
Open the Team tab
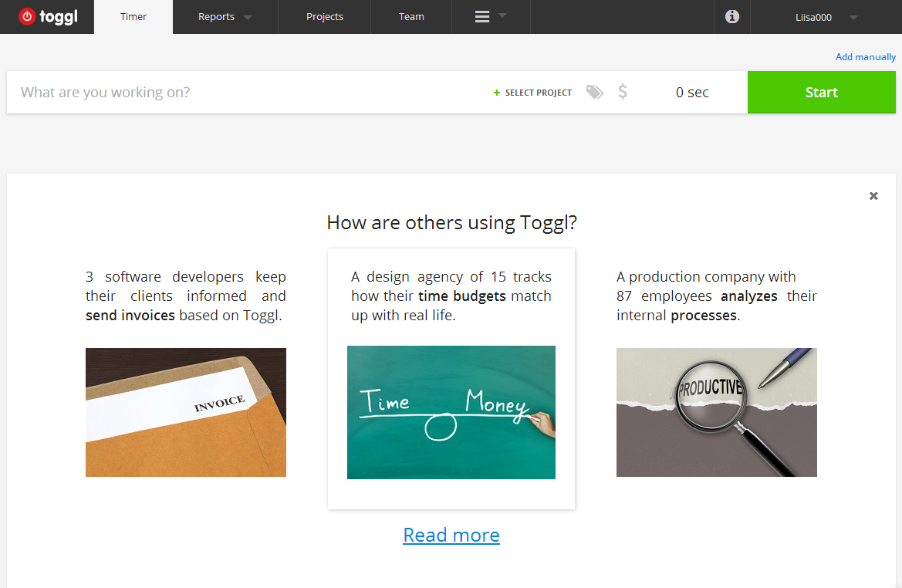point(411,17)
